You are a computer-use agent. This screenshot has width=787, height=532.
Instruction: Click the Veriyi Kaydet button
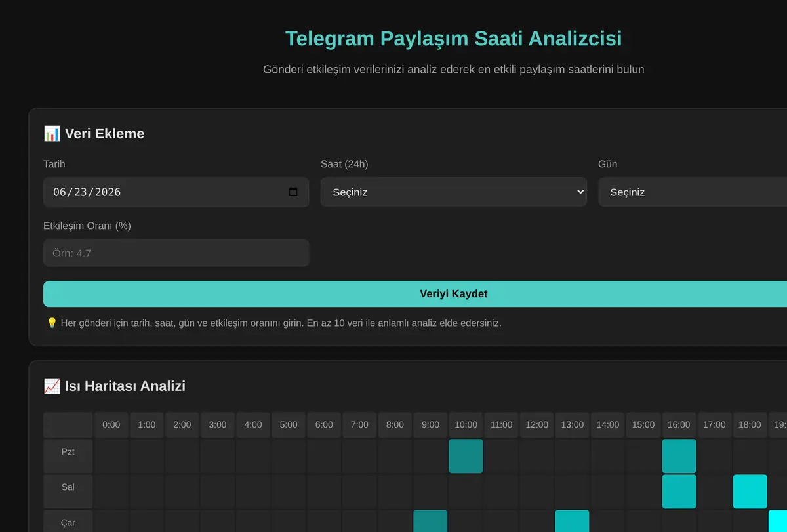point(415,294)
